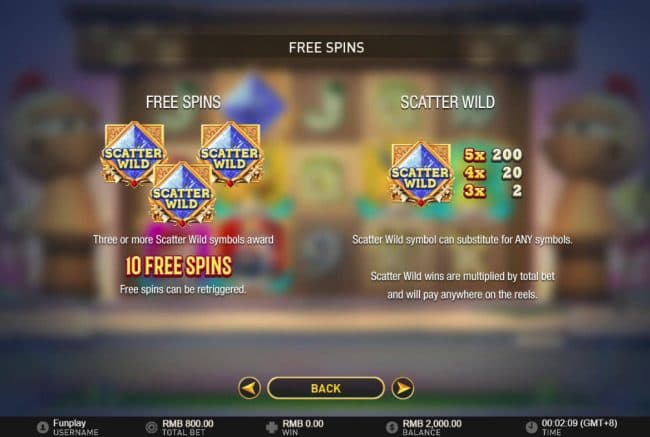Click the RMB 2,000.00 balance value

(x=432, y=423)
